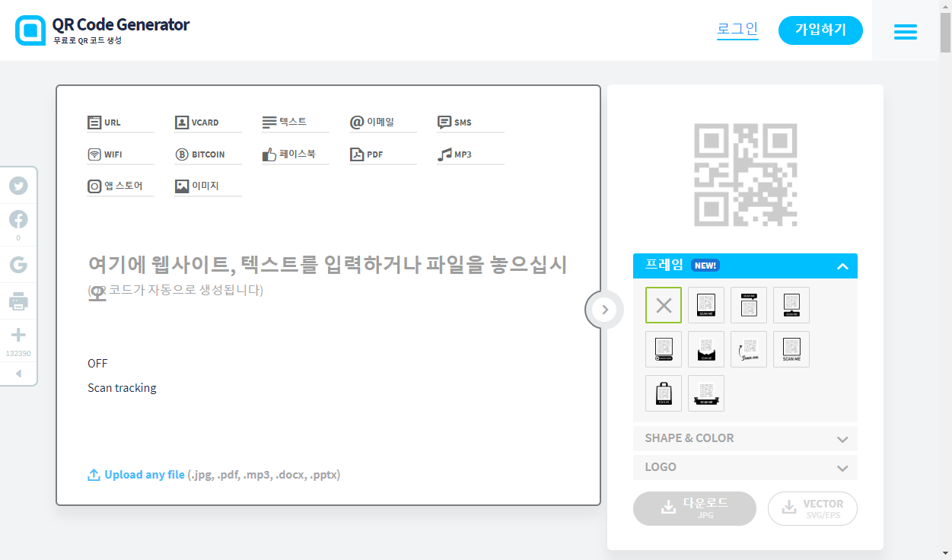
Task: Collapse the social share sidebar arrow
Action: [18, 374]
